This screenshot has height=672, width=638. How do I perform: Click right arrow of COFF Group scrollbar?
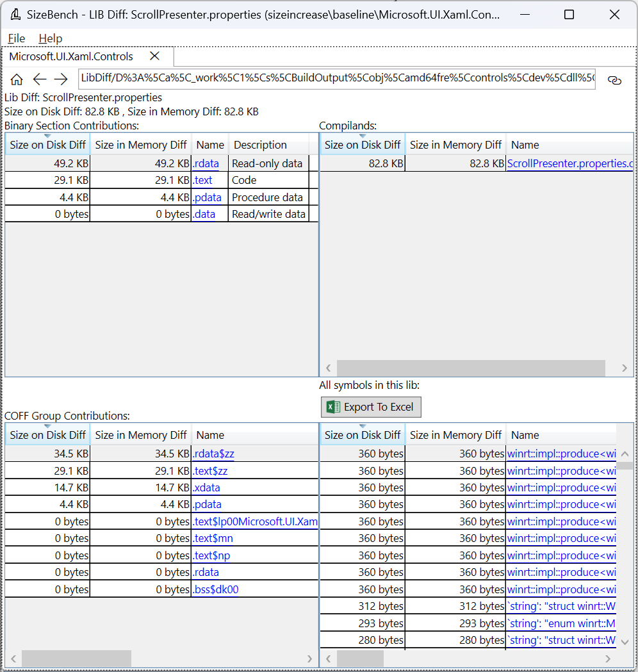(309, 659)
